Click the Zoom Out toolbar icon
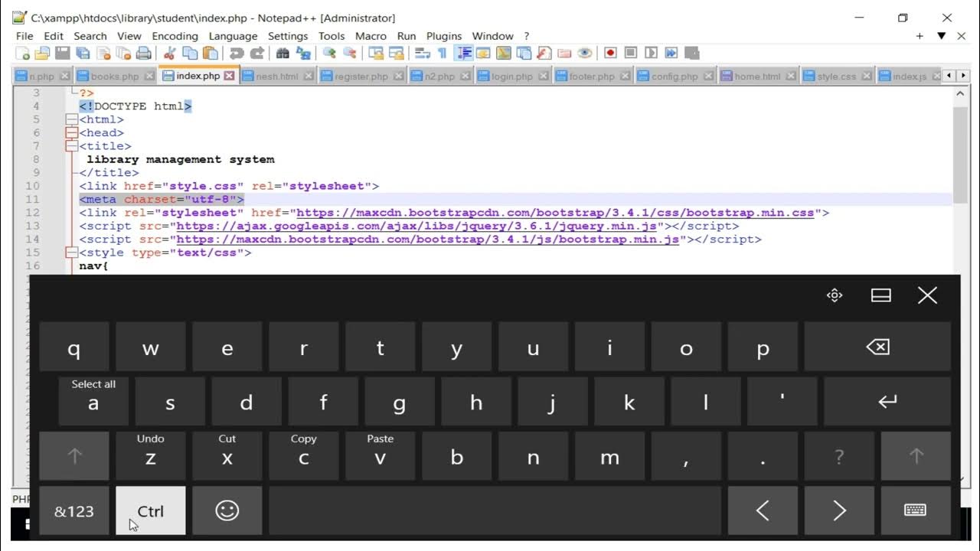The height and width of the screenshot is (551, 980). (350, 53)
